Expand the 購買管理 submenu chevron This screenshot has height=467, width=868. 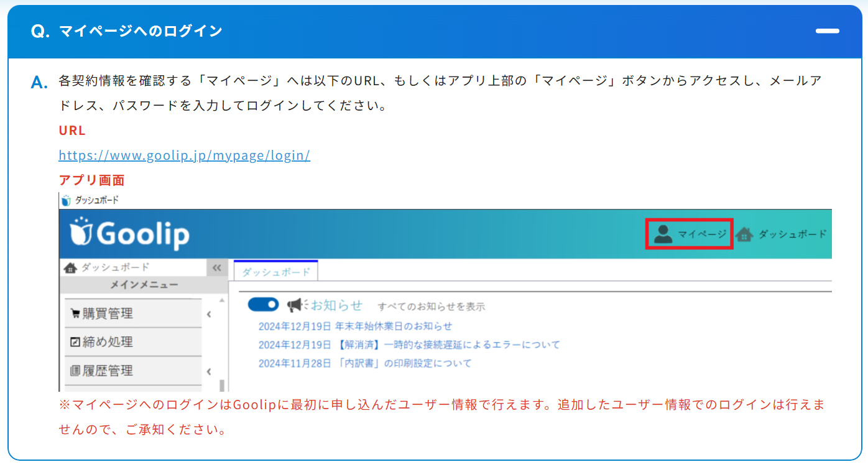(209, 315)
